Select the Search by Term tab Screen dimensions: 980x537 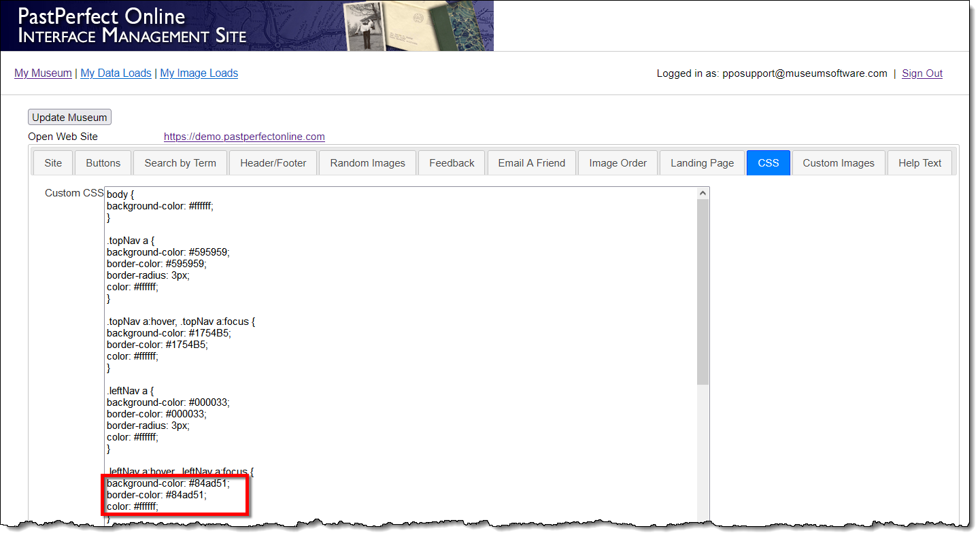[x=180, y=162]
